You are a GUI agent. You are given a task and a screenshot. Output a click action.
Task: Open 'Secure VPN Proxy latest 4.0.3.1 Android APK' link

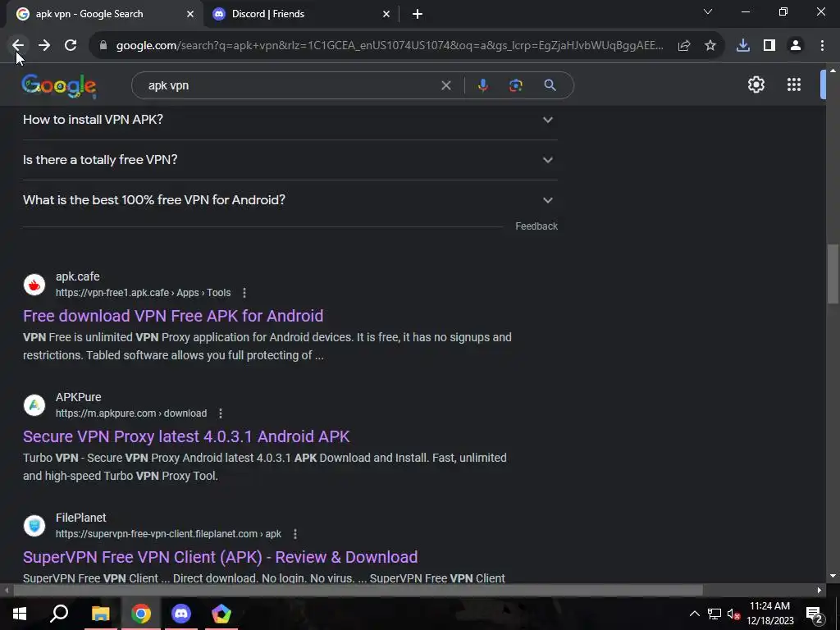click(x=186, y=436)
